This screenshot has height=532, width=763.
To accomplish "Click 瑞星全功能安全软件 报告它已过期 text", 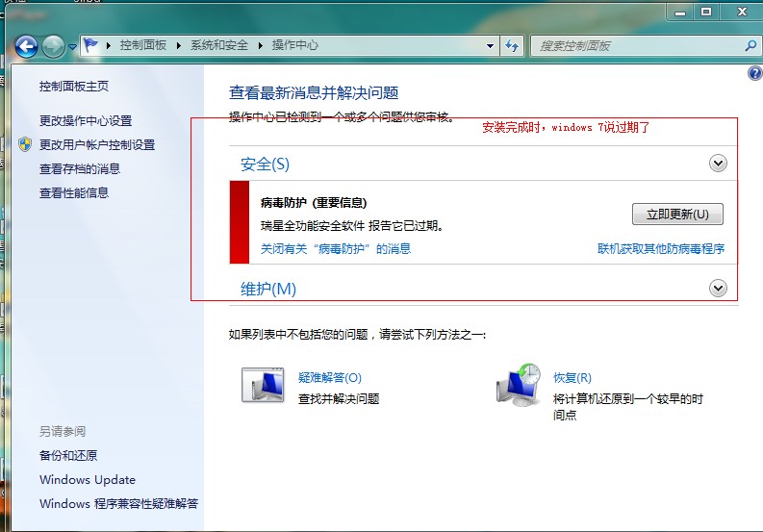I will coord(351,226).
